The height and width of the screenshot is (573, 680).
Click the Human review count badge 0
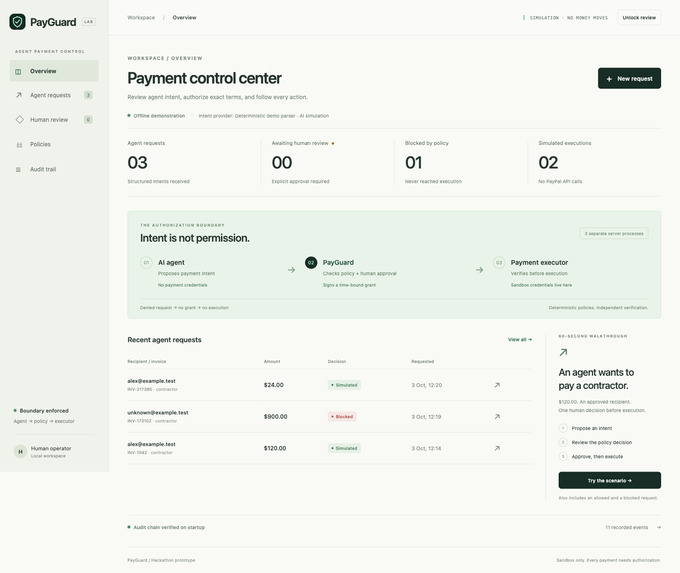tap(88, 119)
